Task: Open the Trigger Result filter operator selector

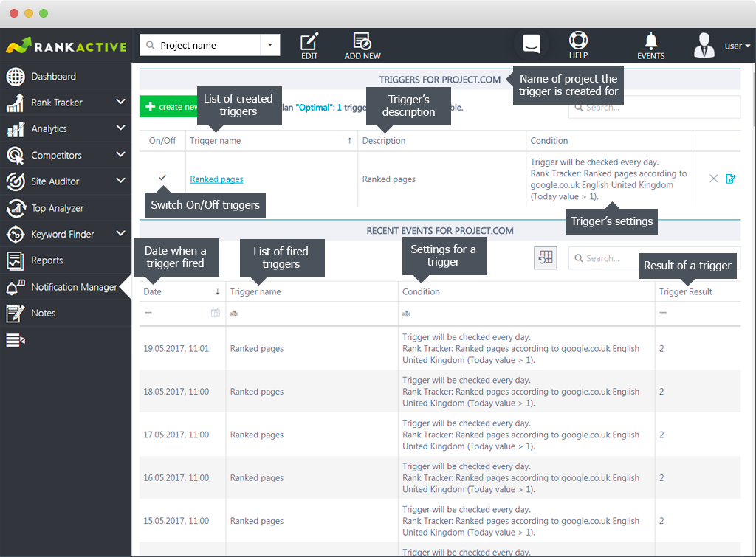Action: coord(664,314)
